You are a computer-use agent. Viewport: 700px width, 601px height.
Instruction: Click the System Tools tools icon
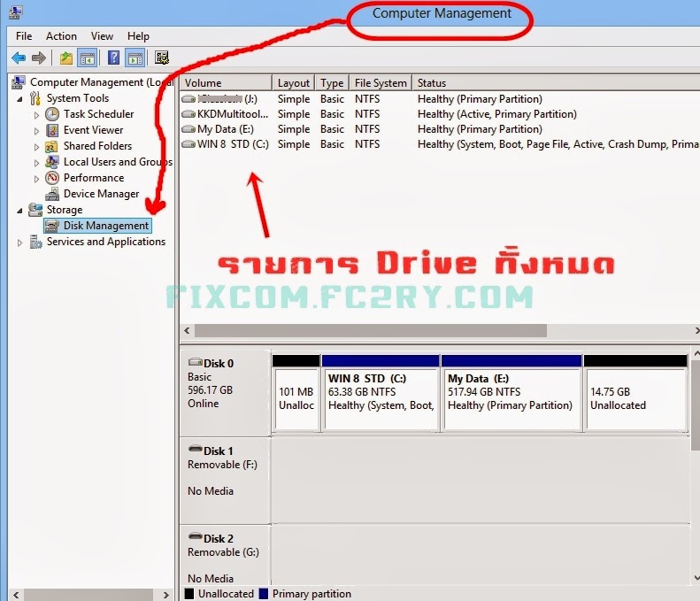(35, 98)
